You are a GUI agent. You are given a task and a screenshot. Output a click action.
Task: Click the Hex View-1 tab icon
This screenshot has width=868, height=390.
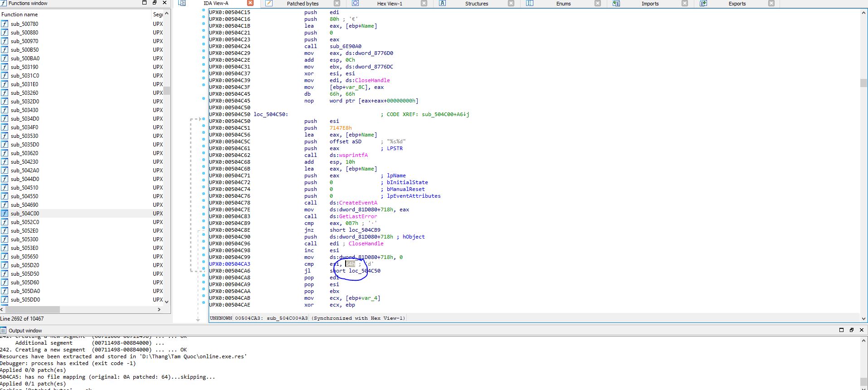pos(356,3)
